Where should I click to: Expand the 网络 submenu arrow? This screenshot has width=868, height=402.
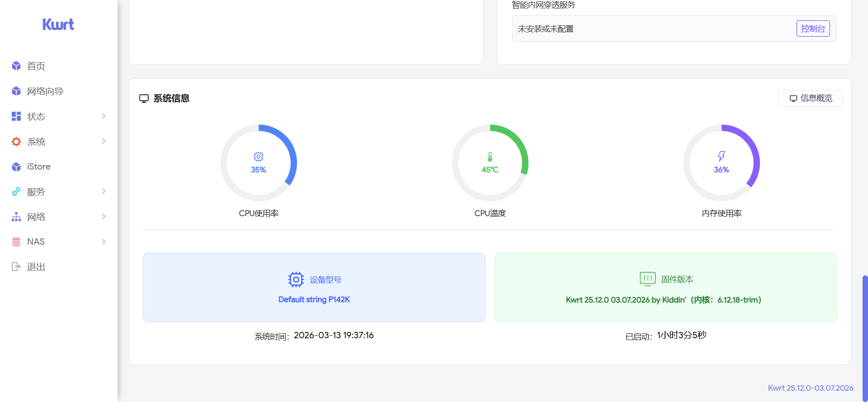(104, 217)
